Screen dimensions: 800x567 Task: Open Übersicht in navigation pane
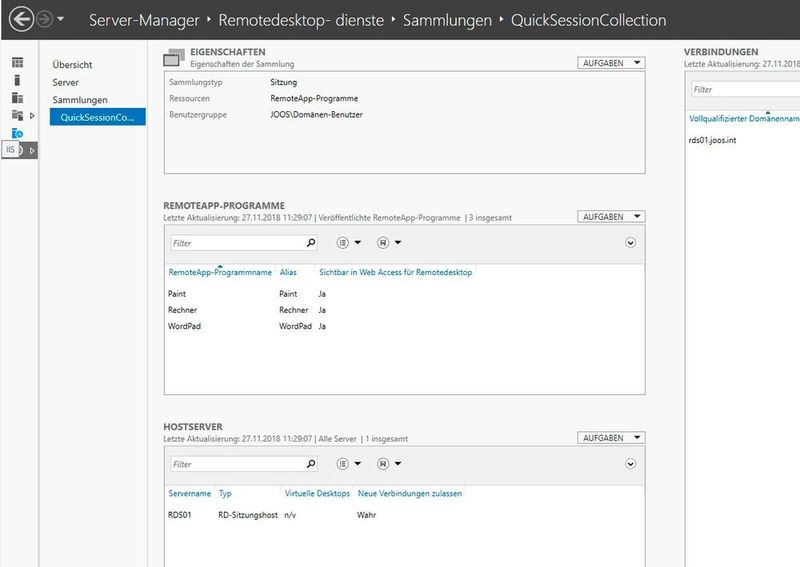(x=72, y=65)
